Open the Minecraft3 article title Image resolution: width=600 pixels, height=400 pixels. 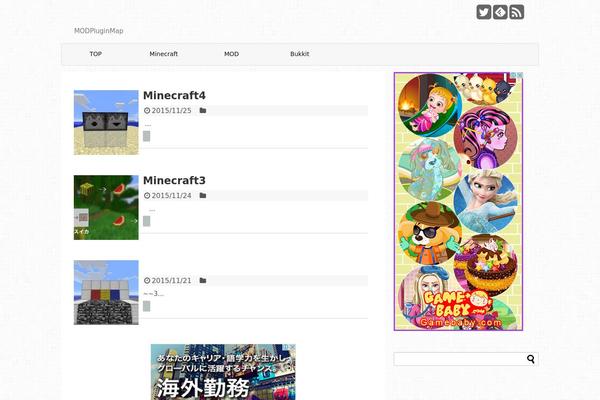(174, 180)
